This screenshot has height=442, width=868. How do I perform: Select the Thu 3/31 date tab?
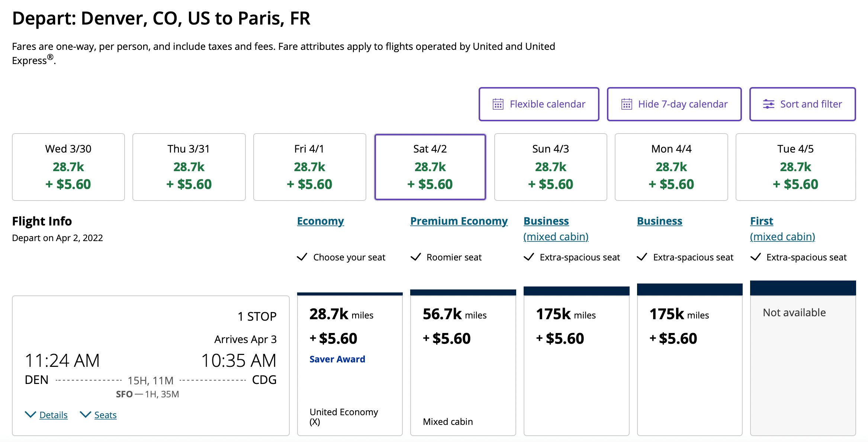click(x=189, y=167)
